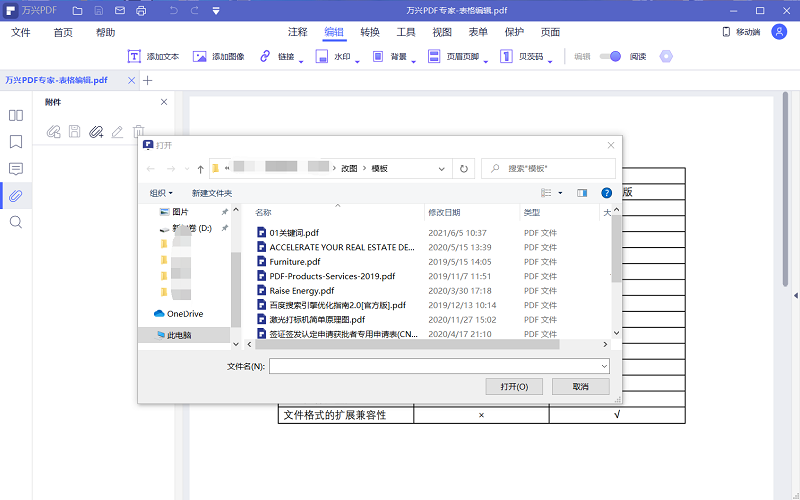Open the page thumbnails sidebar panel
This screenshot has width=800, height=500.
16,115
